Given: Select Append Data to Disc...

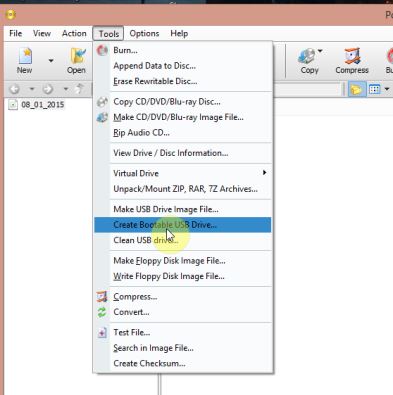Looking at the screenshot, I should 183,66.
